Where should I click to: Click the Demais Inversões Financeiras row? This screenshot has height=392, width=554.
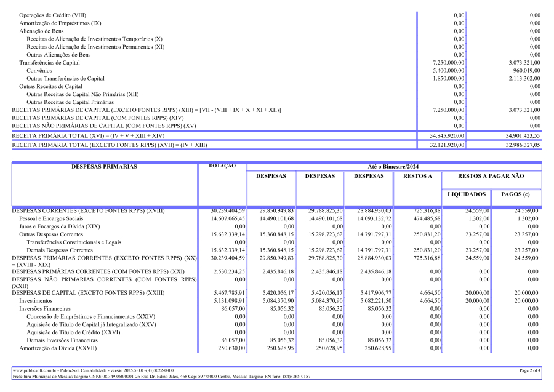click(276, 340)
